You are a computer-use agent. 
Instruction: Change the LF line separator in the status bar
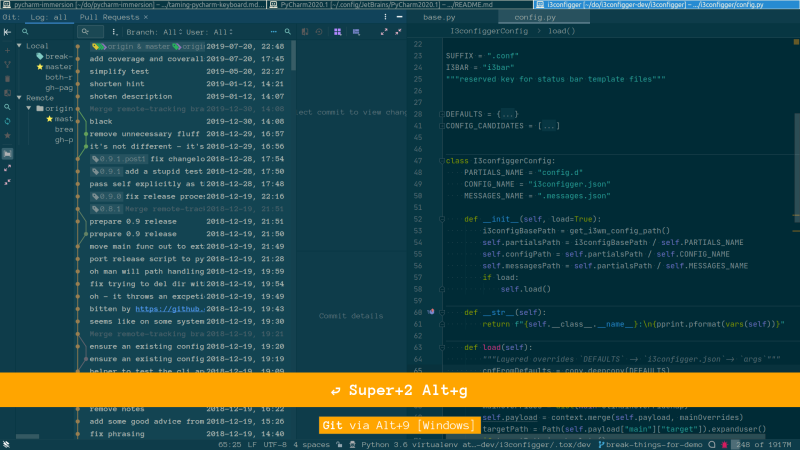(x=252, y=445)
